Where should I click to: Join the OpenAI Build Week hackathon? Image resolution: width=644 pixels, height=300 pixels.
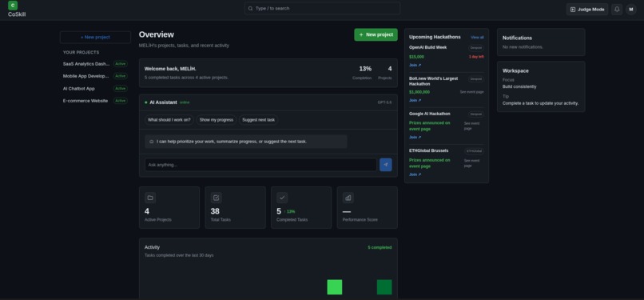coord(415,65)
